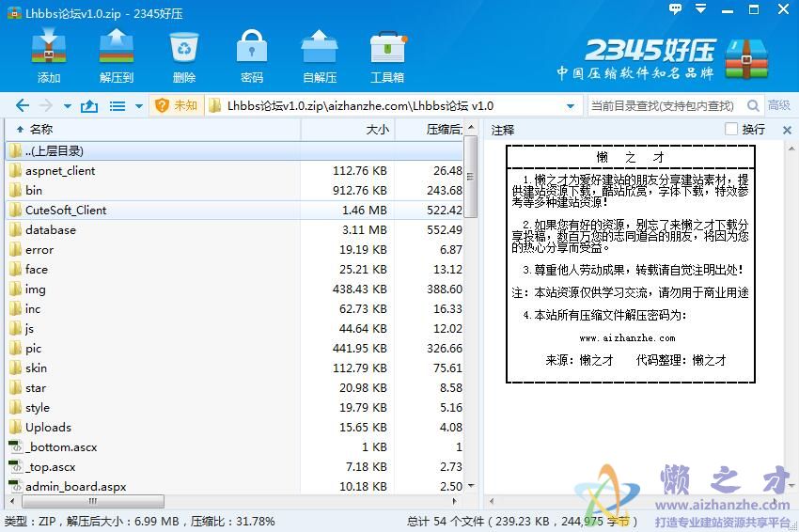Click the 未知 security shield badge
The image size is (799, 532).
click(176, 105)
